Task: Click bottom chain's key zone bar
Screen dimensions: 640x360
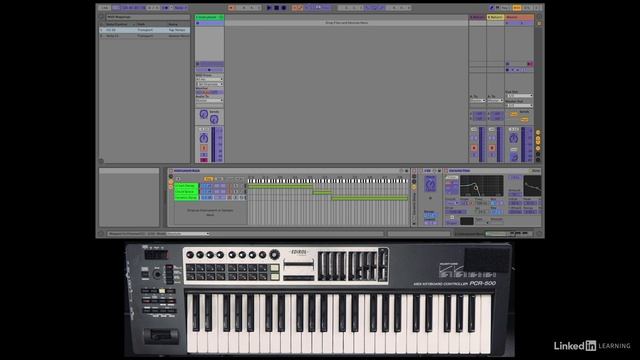Action: [x=369, y=198]
